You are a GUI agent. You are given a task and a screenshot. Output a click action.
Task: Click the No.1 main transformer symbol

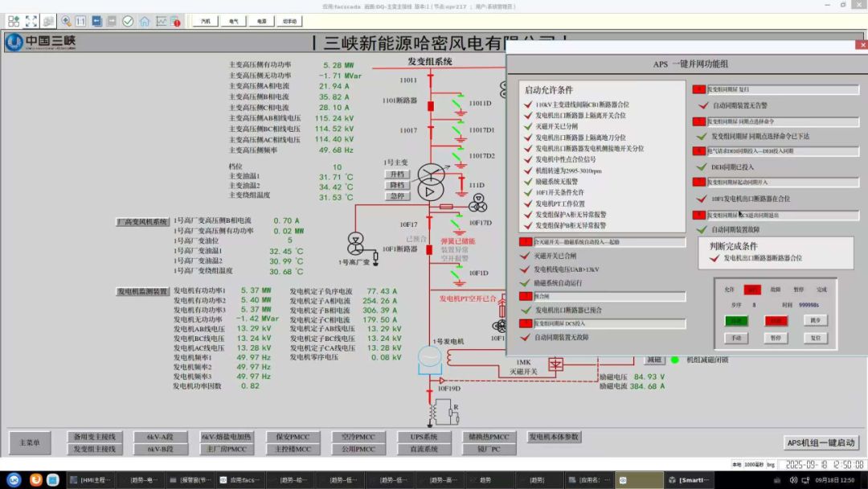point(431,183)
